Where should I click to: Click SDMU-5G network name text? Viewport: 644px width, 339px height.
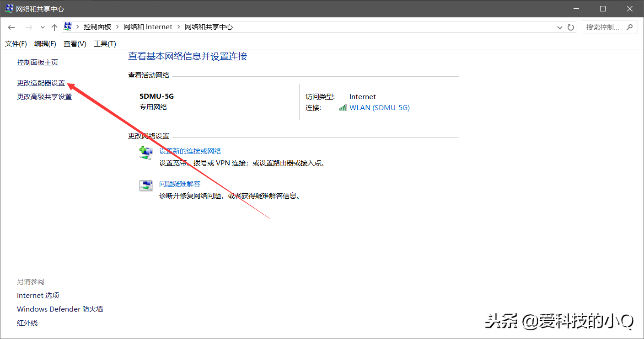(x=157, y=96)
